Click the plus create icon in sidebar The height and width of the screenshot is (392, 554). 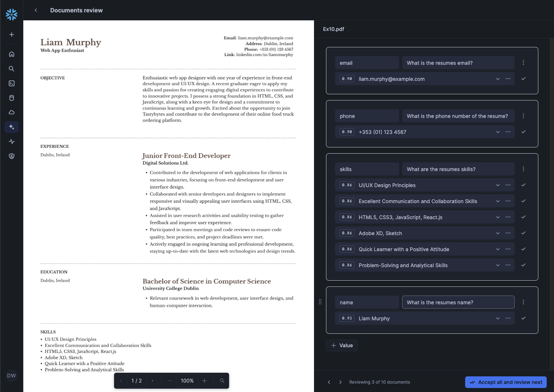[12, 35]
